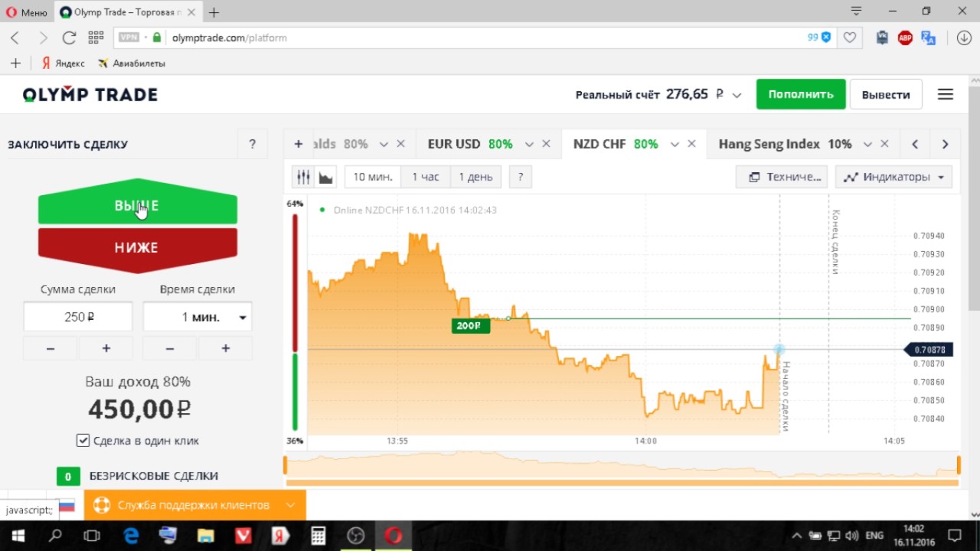The image size is (980, 551).
Task: Click the green Пополнить button
Action: pyautogui.click(x=801, y=94)
